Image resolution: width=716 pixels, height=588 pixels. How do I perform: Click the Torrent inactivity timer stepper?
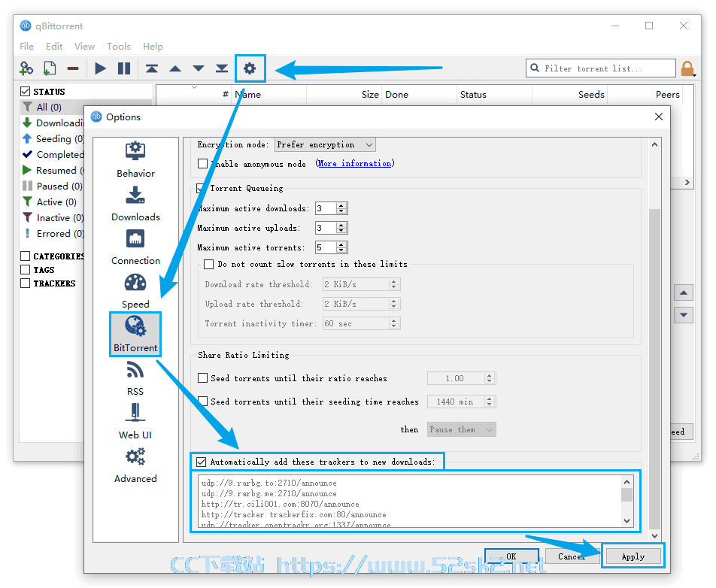[393, 323]
